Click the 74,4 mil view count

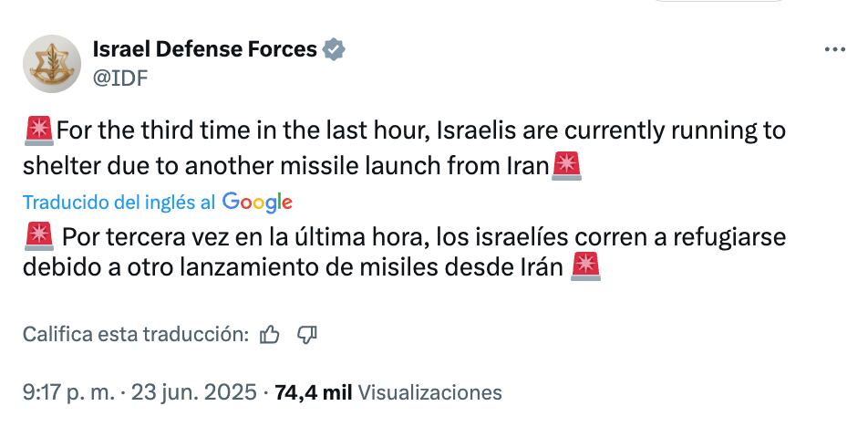[x=313, y=392]
